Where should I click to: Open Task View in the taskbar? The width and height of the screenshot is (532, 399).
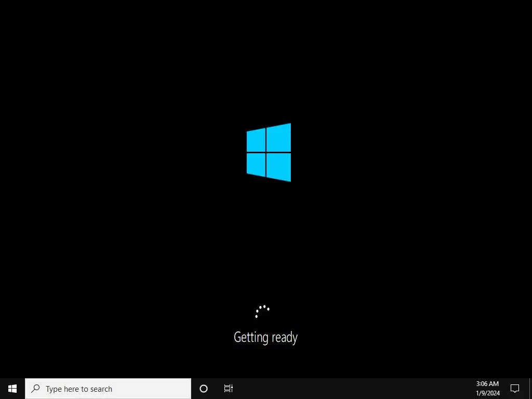(x=229, y=389)
